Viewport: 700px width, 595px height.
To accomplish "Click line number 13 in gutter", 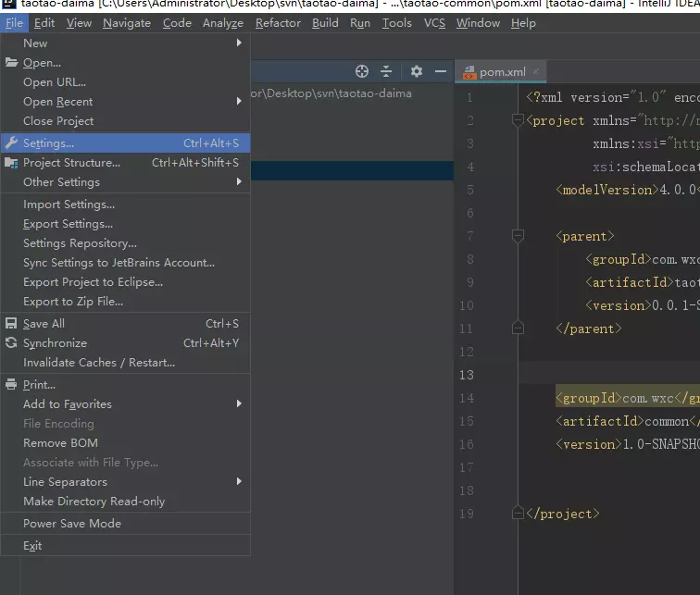I will pos(466,375).
